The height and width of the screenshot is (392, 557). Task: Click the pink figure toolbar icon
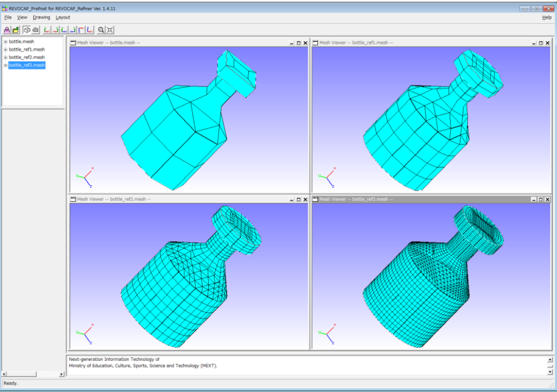click(x=7, y=29)
